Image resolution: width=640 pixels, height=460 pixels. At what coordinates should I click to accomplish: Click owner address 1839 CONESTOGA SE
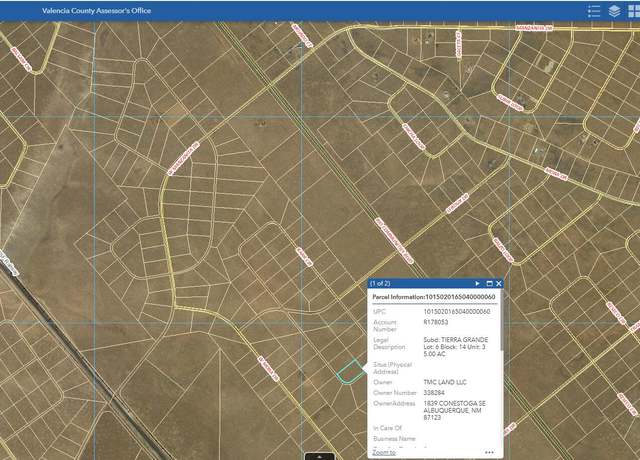[454, 403]
